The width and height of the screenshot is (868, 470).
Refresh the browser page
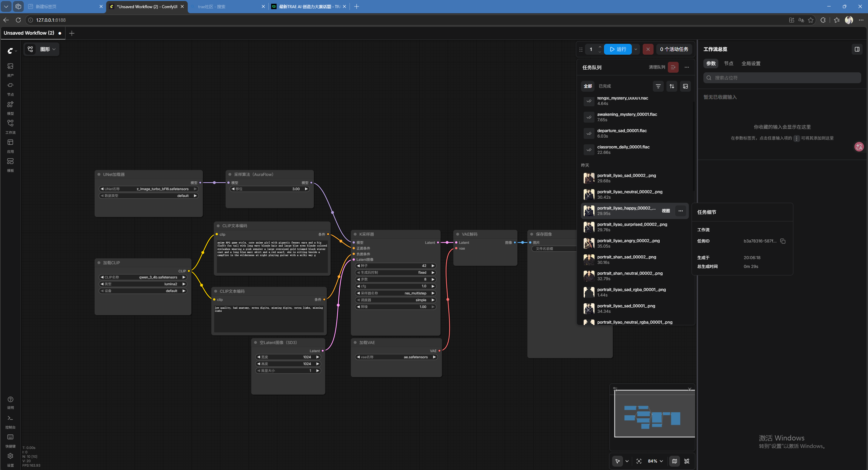coord(18,20)
